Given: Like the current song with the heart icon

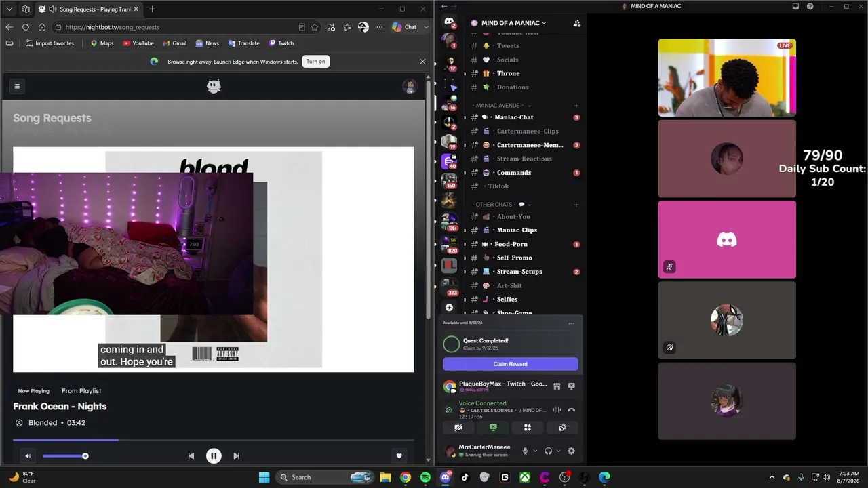Looking at the screenshot, I should 399,456.
